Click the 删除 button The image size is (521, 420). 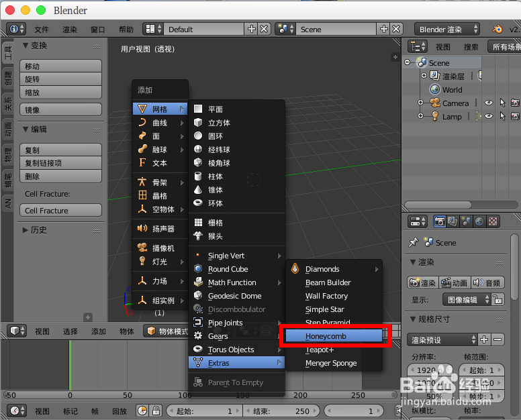pyautogui.click(x=61, y=176)
